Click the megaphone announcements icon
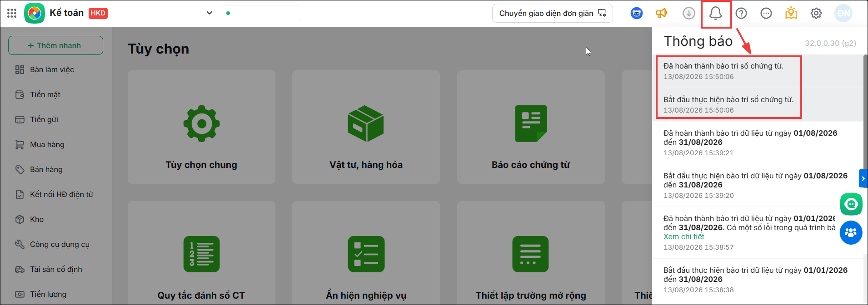The height and width of the screenshot is (305, 868). coord(662,13)
